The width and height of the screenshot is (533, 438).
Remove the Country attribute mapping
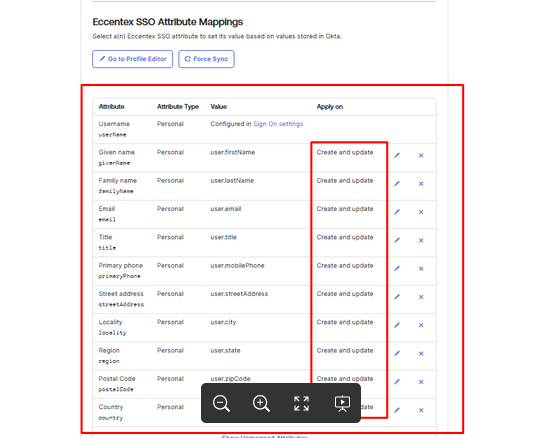coord(421,410)
